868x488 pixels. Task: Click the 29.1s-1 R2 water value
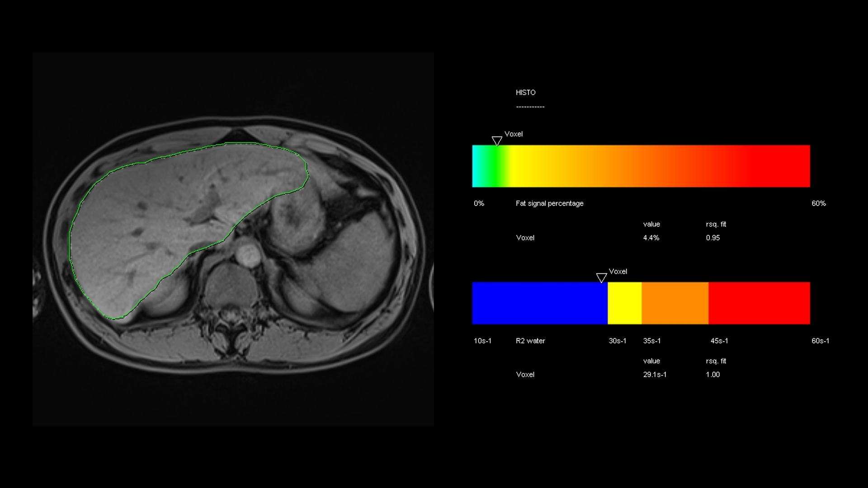[x=655, y=375]
